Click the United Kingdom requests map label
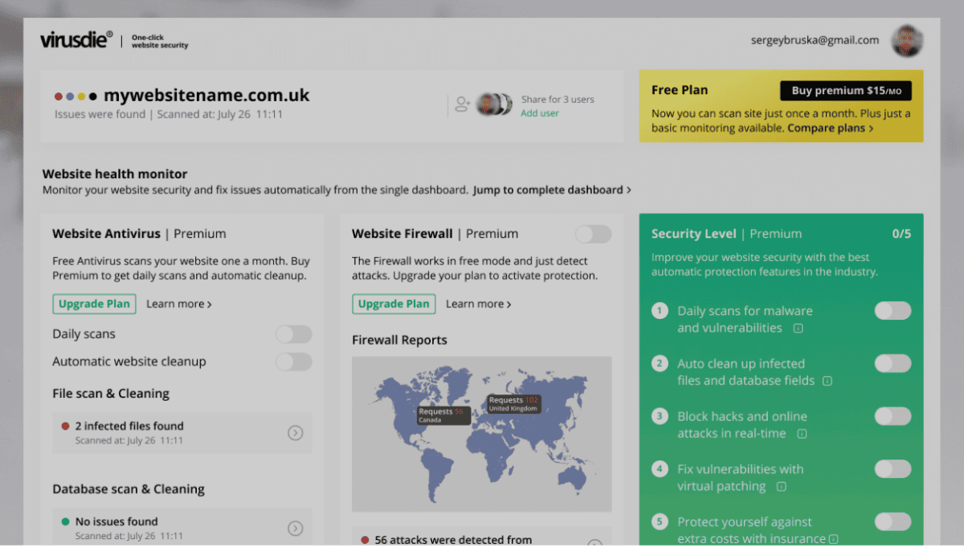Screen dimensions: 964x560 (513, 403)
